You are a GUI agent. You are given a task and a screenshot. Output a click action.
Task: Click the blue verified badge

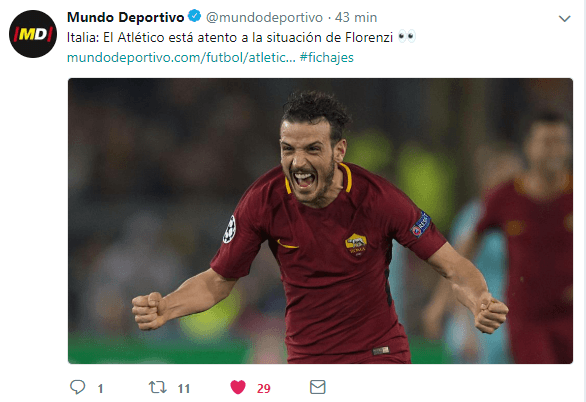[194, 16]
